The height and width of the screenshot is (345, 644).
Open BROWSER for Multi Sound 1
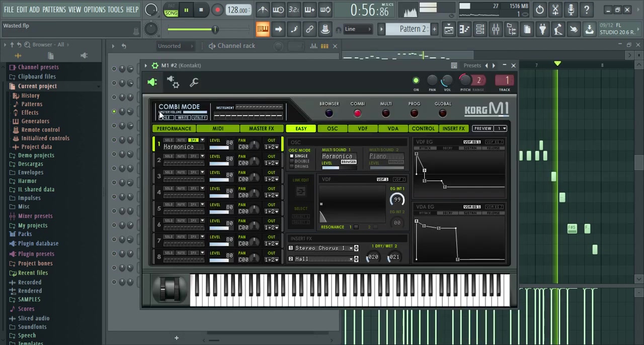349,162
